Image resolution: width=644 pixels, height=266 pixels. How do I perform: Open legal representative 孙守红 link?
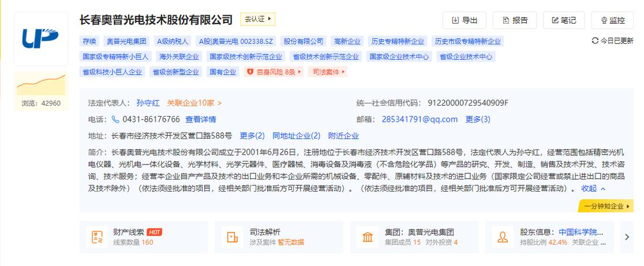coord(148,103)
